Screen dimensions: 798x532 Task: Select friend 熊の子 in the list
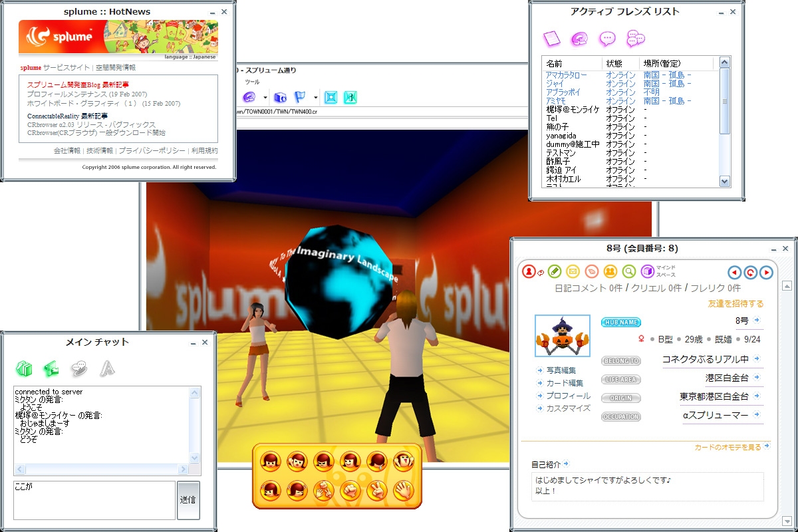557,126
